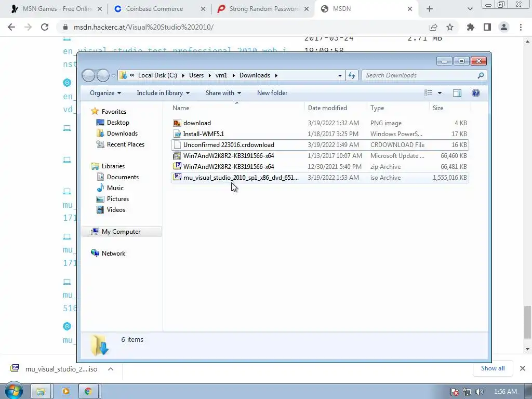Select Network in the sidebar
This screenshot has height=399, width=532.
pyautogui.click(x=108, y=253)
